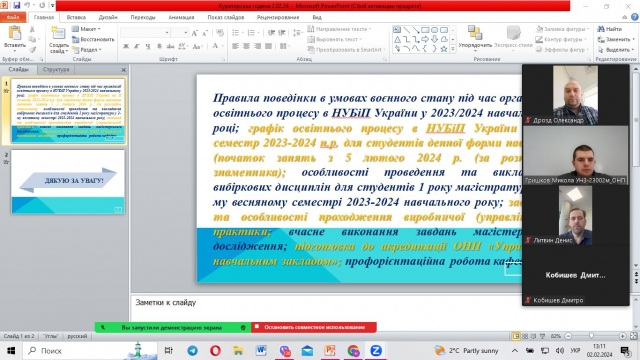Image resolution: width=640 pixels, height=360 pixels.
Task: Expand the Section (Раздел) dropdown
Action: click(87, 50)
